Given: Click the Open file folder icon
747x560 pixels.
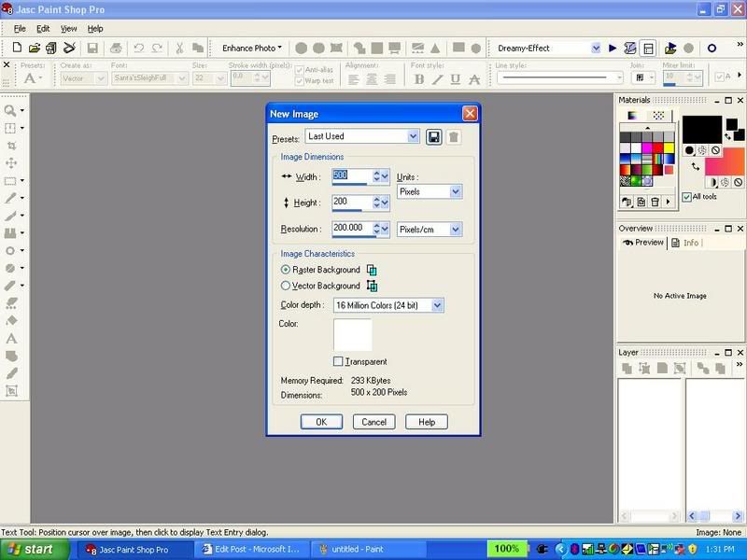Looking at the screenshot, I should point(34,48).
